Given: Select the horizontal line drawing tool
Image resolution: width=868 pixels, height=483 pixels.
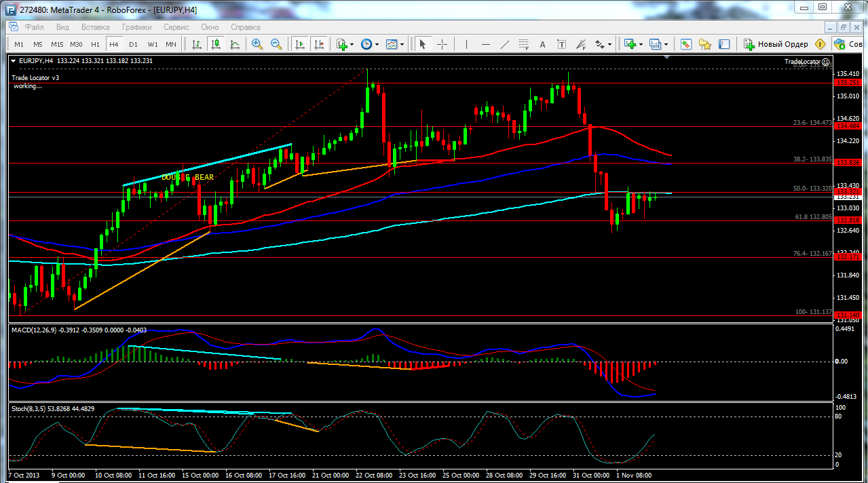Looking at the screenshot, I should pos(485,44).
